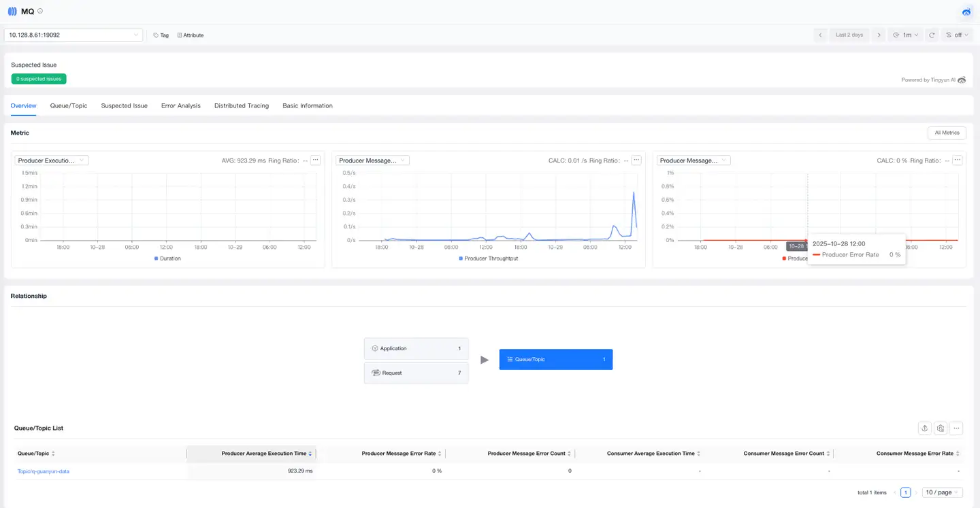
Task: Open the instance selector showing 10.128.8.61:19092
Action: 73,35
